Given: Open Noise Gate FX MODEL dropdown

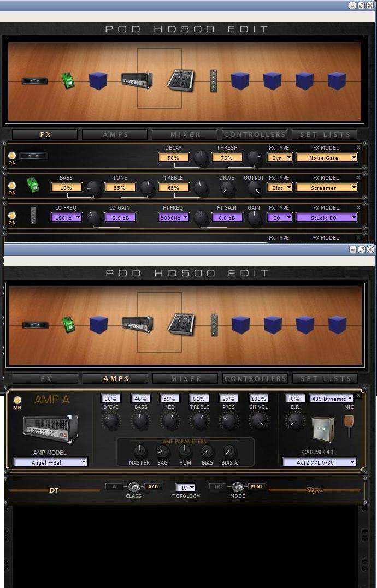Looking at the screenshot, I should (x=326, y=158).
